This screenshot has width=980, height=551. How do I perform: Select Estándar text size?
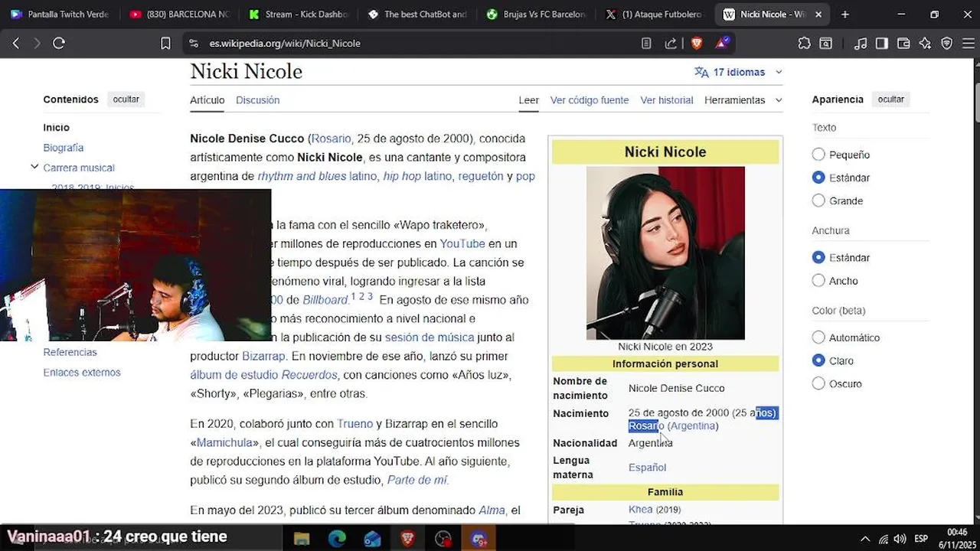818,178
